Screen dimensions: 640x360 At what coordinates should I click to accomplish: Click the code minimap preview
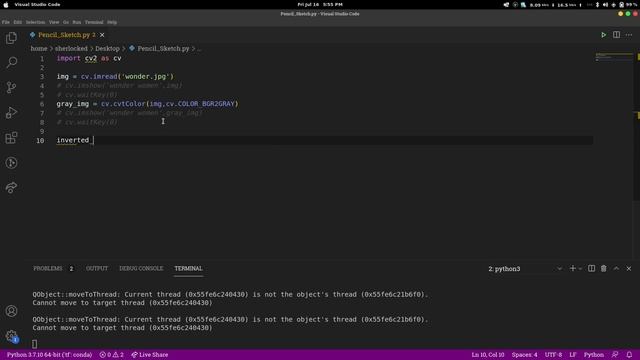coord(613,57)
